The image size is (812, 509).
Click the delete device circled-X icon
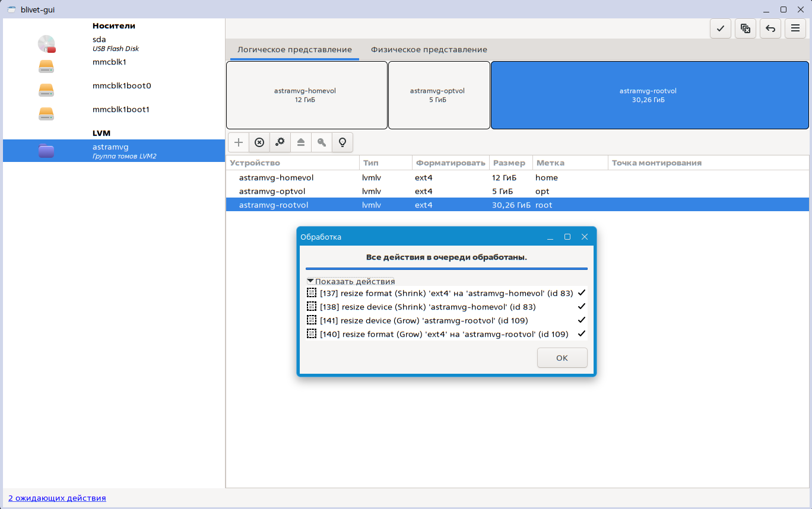pos(259,142)
